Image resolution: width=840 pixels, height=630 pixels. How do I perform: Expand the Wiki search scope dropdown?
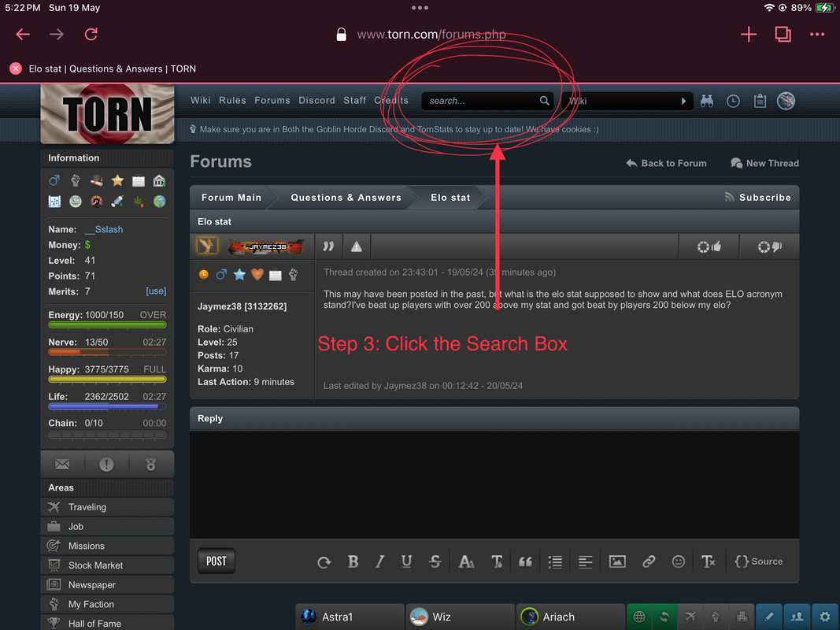(x=627, y=101)
